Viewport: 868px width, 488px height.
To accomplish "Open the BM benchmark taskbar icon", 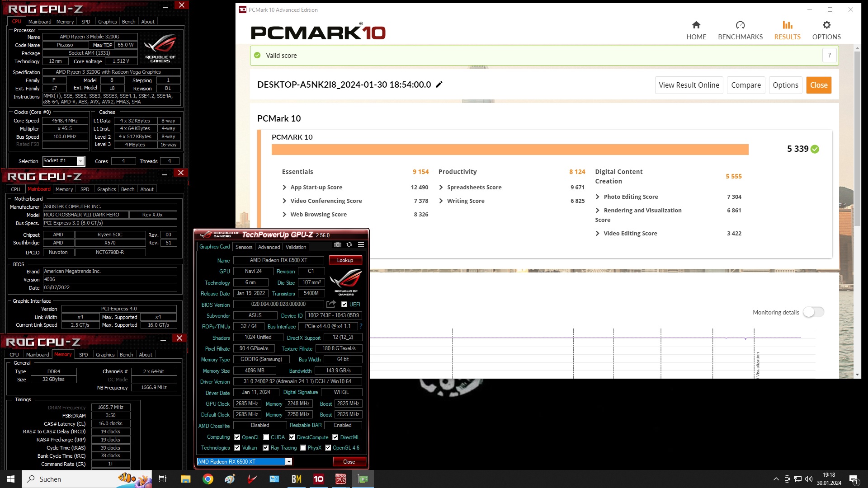I will 296,479.
